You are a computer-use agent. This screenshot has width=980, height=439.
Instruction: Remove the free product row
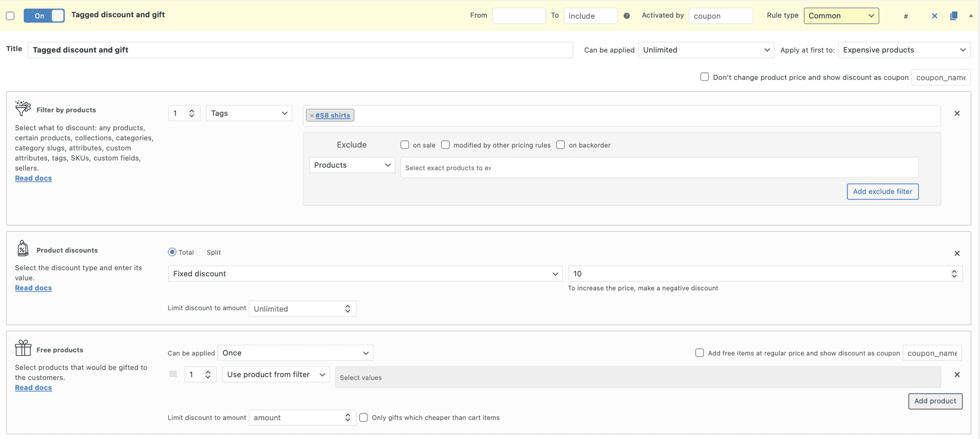pos(957,375)
